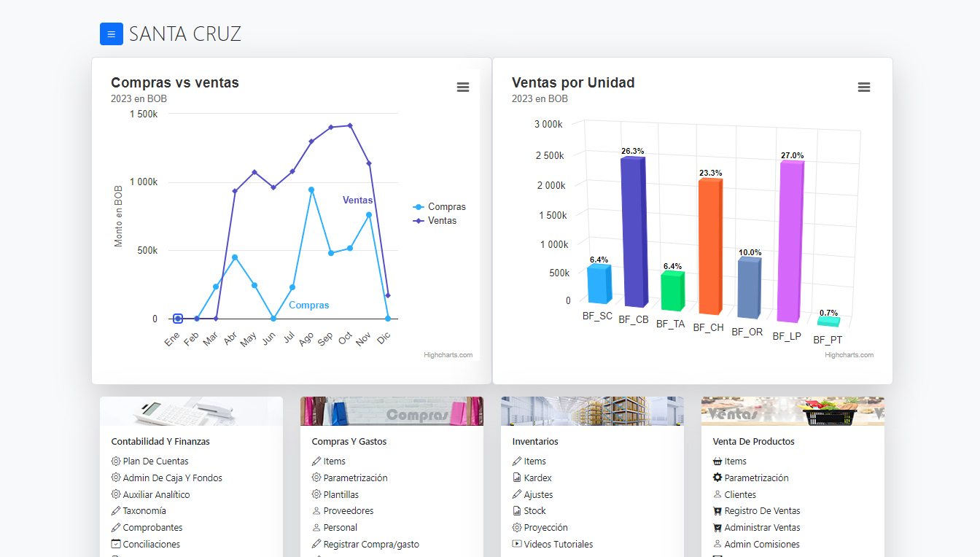The width and height of the screenshot is (980, 557).
Task: Select the Ago peak point on Compras line
Action: [311, 190]
